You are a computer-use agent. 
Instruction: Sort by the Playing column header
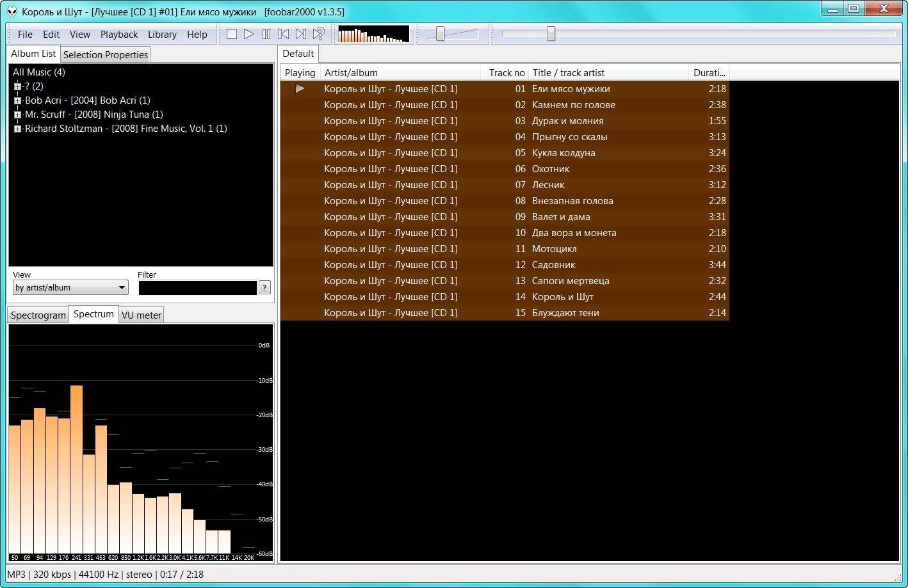pos(300,73)
